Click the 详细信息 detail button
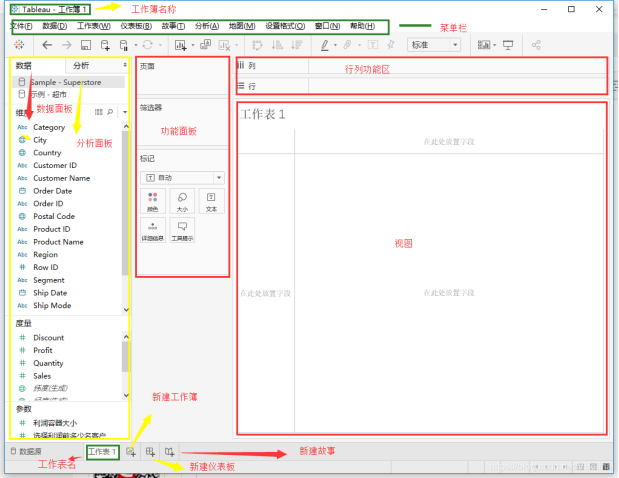Screen dimensions: 619x478 [x=153, y=230]
